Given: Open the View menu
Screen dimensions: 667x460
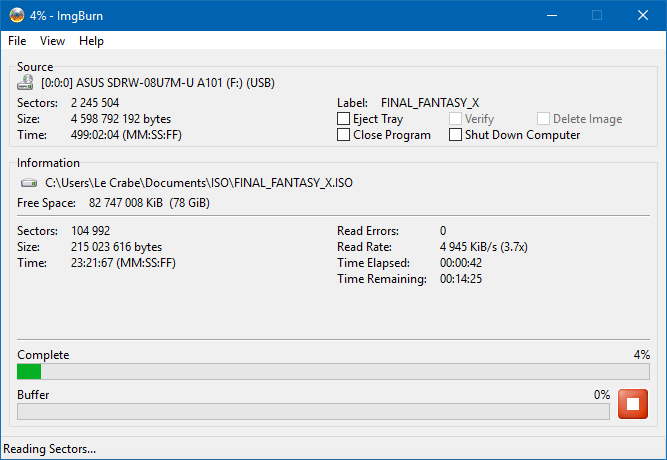Looking at the screenshot, I should 52,41.
